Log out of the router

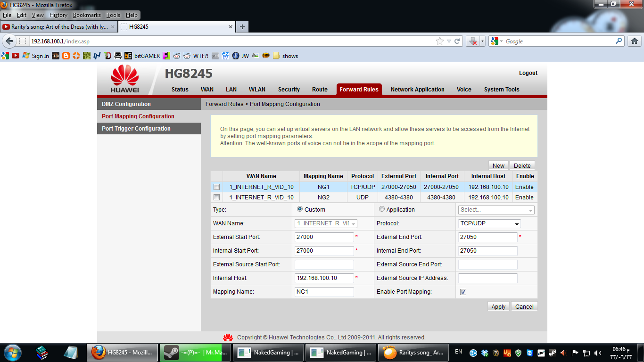528,73
